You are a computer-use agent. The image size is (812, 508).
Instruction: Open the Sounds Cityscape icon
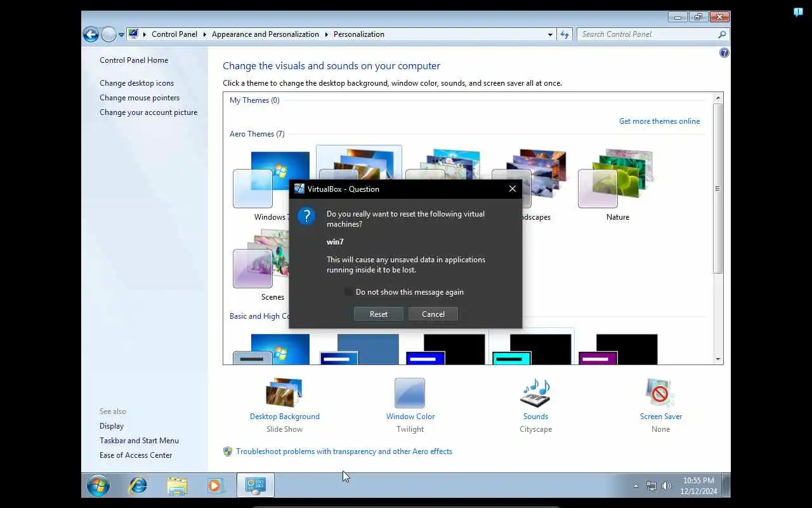pyautogui.click(x=535, y=392)
